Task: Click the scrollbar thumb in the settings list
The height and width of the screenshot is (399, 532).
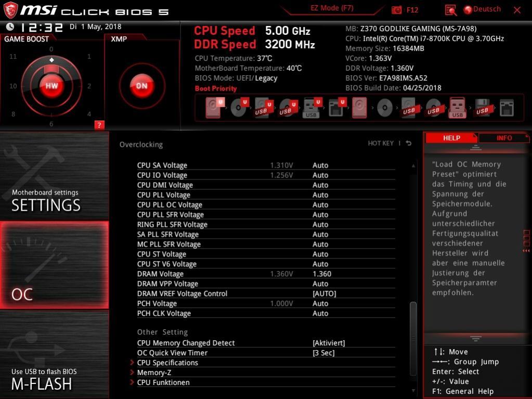Action: [413, 338]
